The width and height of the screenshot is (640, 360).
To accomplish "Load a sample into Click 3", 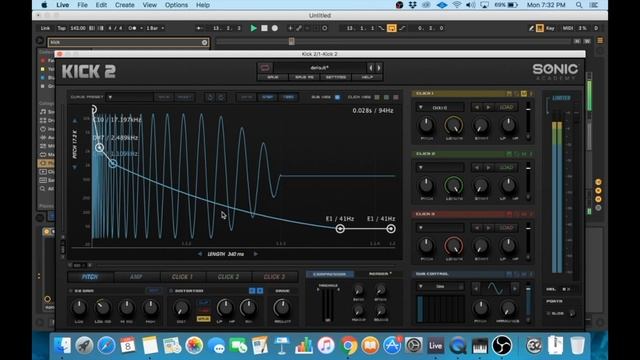I will [x=506, y=228].
